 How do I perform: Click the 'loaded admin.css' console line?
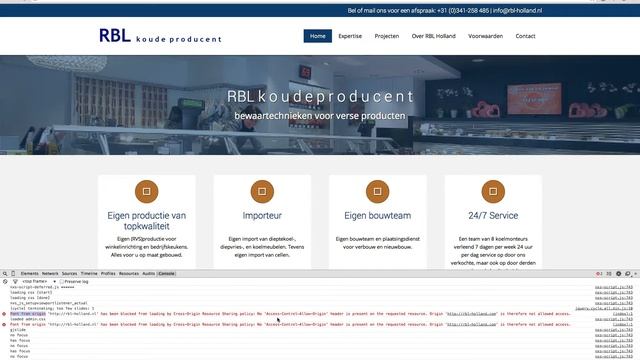[x=28, y=319]
